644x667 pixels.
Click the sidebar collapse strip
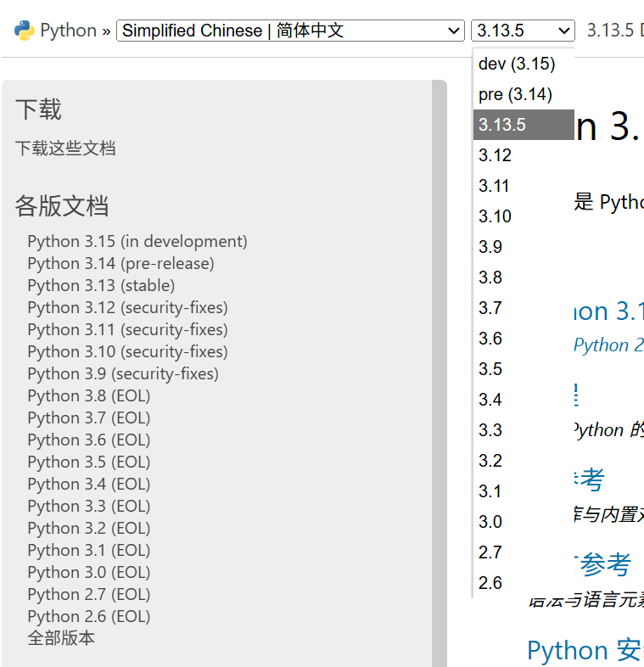click(x=440, y=373)
